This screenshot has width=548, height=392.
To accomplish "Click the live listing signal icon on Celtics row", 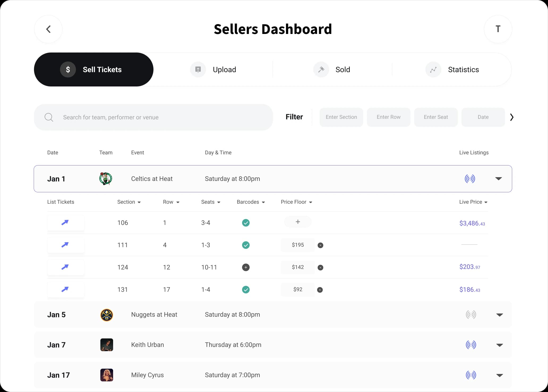I will [x=470, y=178].
